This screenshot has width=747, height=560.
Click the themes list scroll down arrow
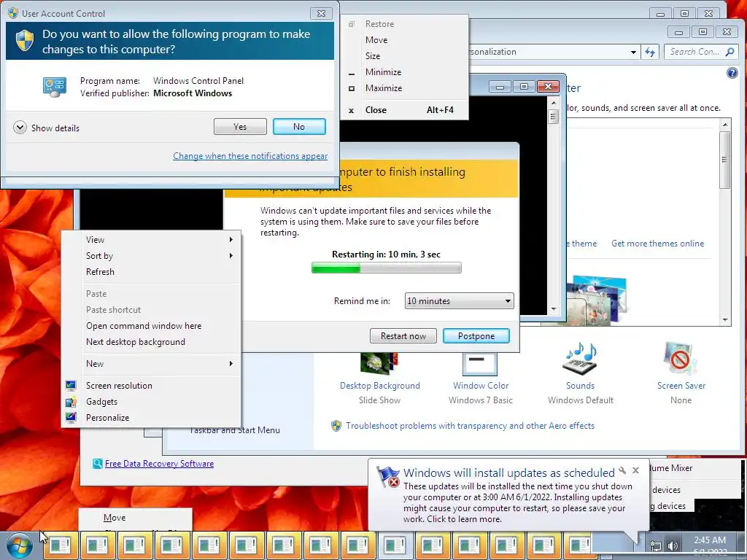tap(724, 320)
